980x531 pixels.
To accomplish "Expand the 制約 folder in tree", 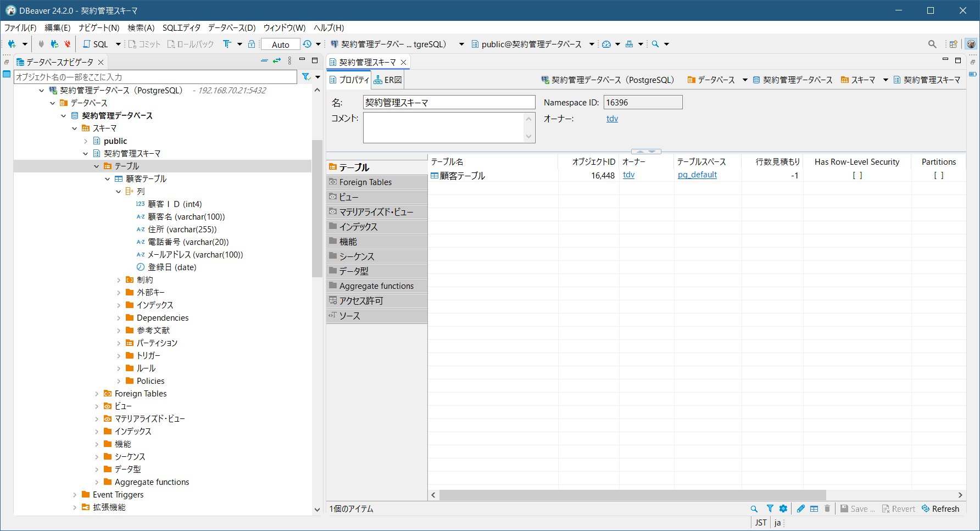I will tap(119, 280).
